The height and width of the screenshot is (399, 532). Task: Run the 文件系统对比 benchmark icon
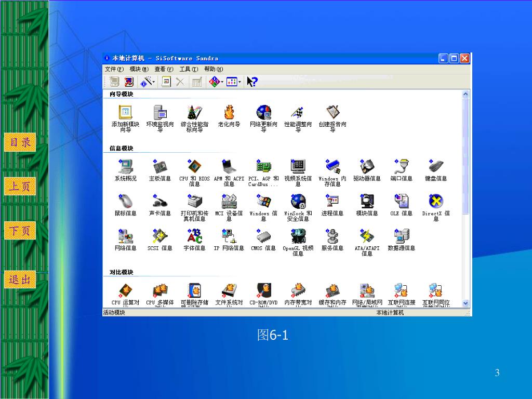click(x=229, y=291)
